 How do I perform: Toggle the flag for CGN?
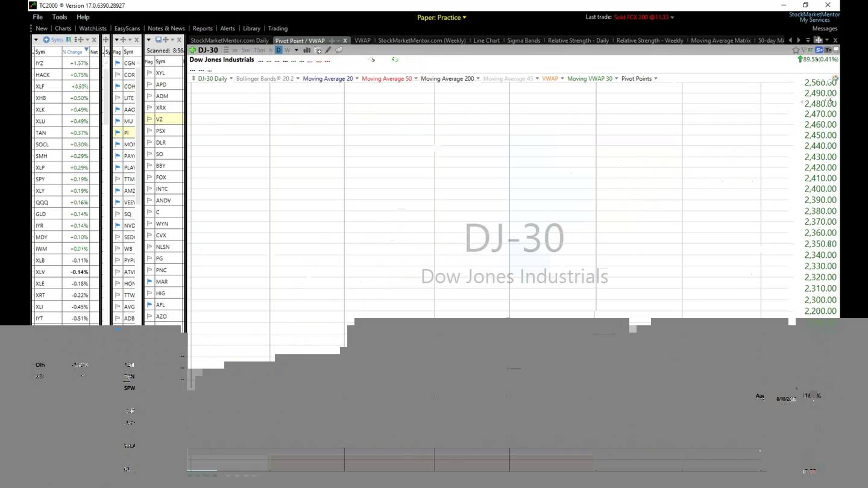click(118, 63)
